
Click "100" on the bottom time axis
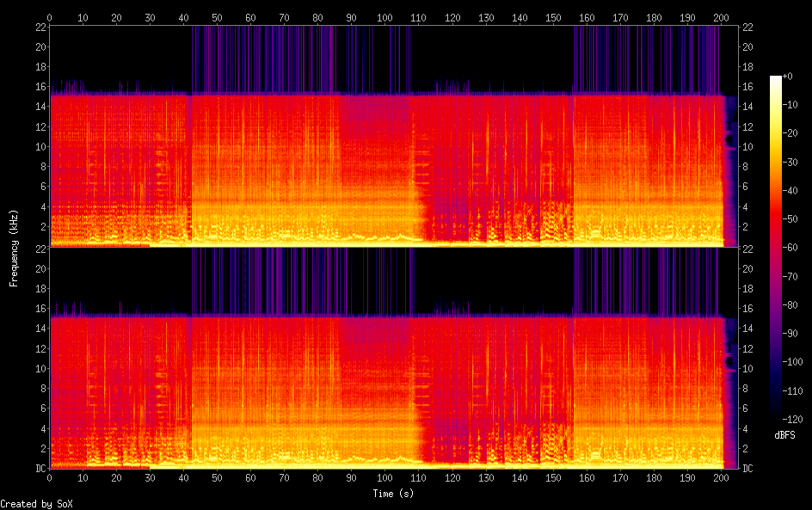pyautogui.click(x=384, y=478)
